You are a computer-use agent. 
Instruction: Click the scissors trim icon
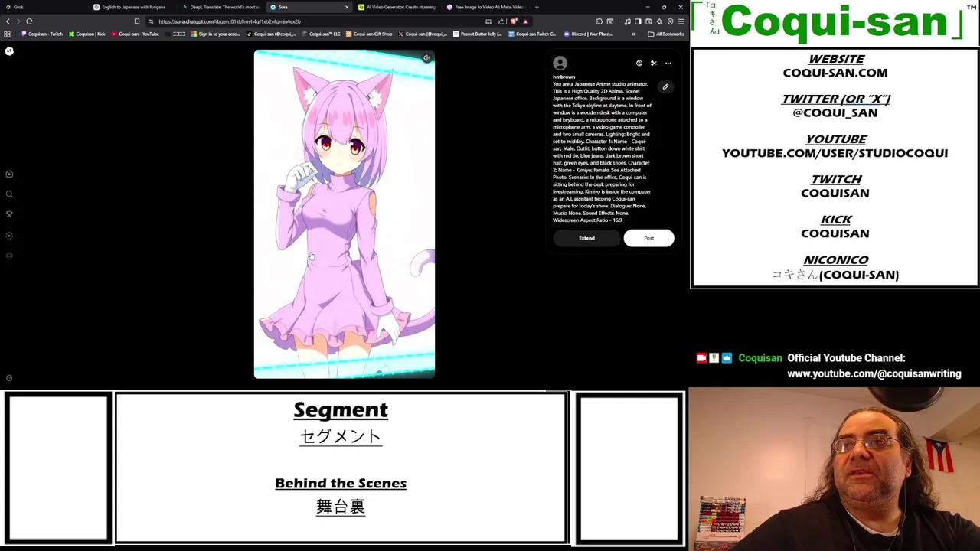654,64
